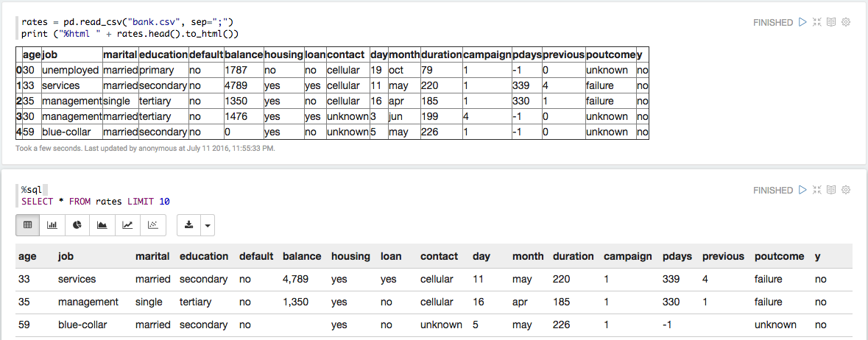868x340 pixels.
Task: Select the 339 pdays cell in SQL results
Action: pos(671,279)
